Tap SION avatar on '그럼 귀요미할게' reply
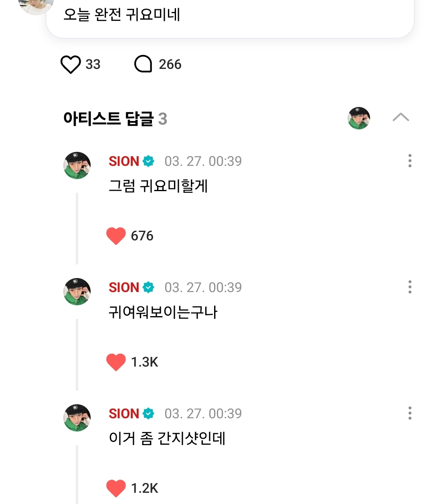This screenshot has width=433, height=504. click(x=77, y=165)
